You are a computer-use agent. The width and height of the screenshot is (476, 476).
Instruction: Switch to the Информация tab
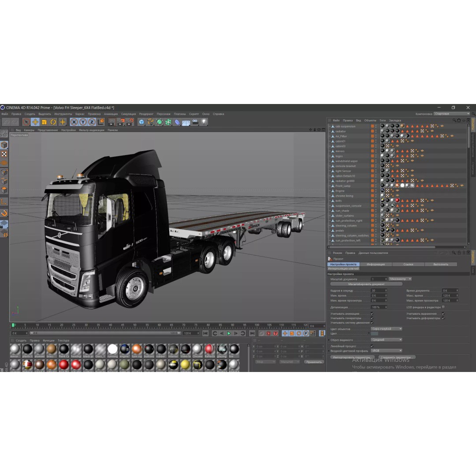pyautogui.click(x=376, y=264)
